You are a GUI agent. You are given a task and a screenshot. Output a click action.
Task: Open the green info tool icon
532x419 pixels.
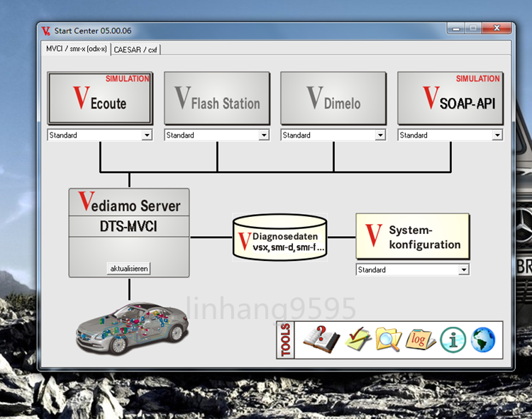pos(453,340)
